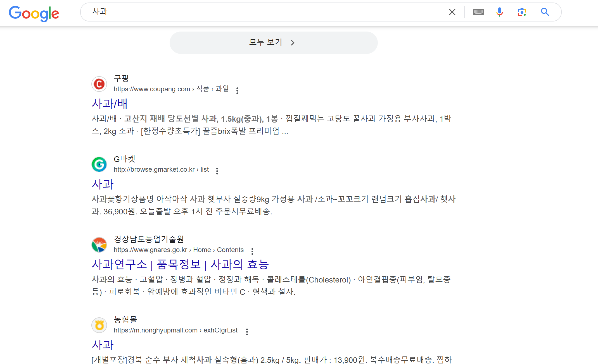Click the 쿠팡 site name
Viewport: 598px width, 364px height.
click(x=121, y=78)
